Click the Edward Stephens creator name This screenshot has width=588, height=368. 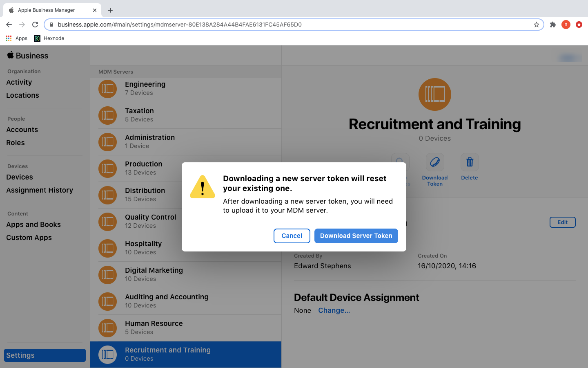(323, 266)
